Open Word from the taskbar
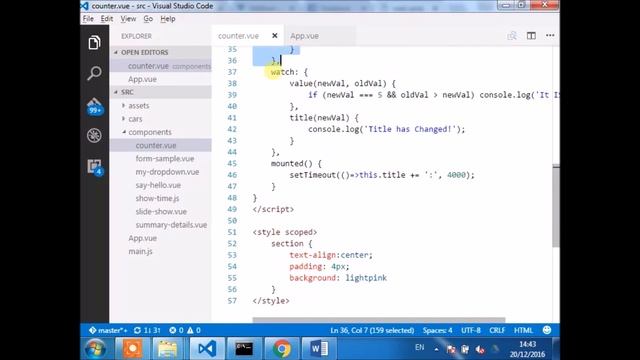The width and height of the screenshot is (640, 360). (x=319, y=349)
